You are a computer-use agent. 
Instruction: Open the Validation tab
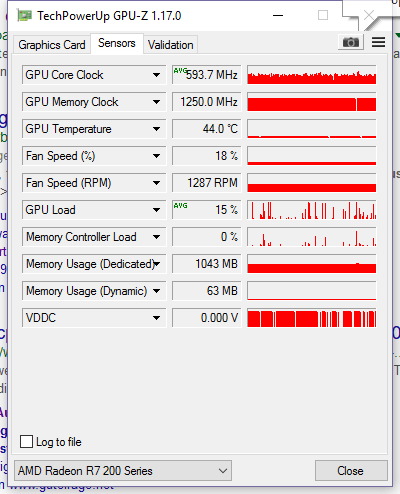pos(171,45)
